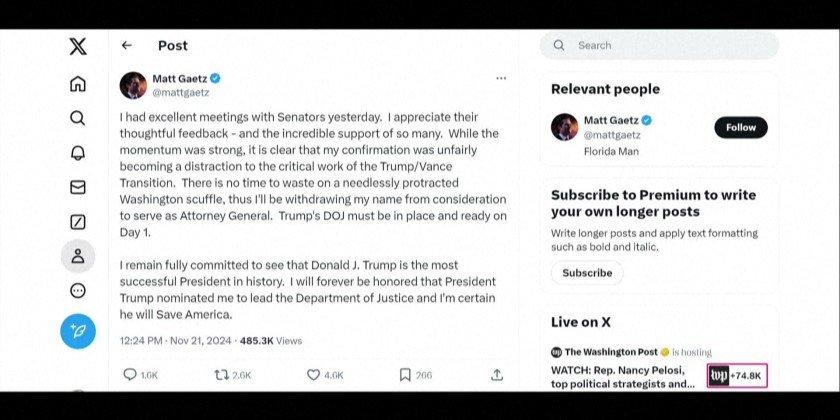Open Messages envelope icon
This screenshot has width=840, height=420.
click(x=78, y=187)
